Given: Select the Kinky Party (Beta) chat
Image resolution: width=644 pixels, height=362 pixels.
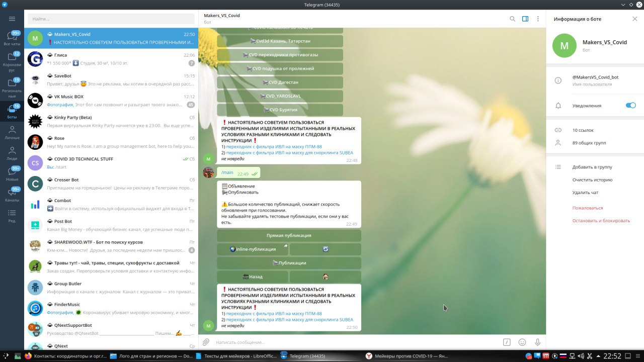Looking at the screenshot, I should coord(111,121).
